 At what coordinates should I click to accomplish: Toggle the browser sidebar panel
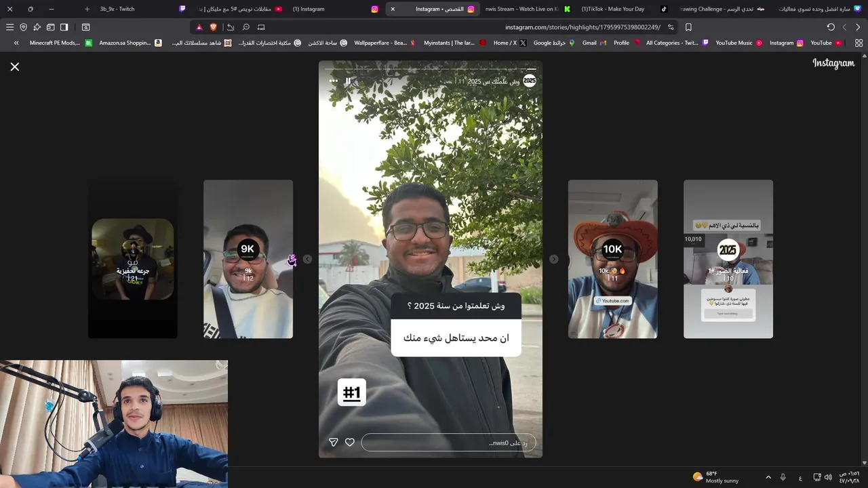pos(64,27)
